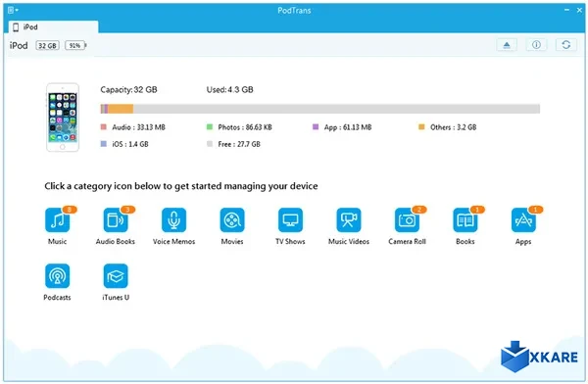
Task: Click the 91% battery indicator
Action: click(x=75, y=46)
